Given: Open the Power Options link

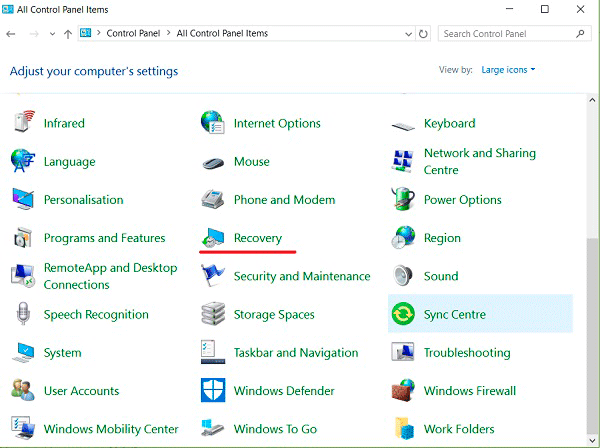Looking at the screenshot, I should (x=463, y=200).
